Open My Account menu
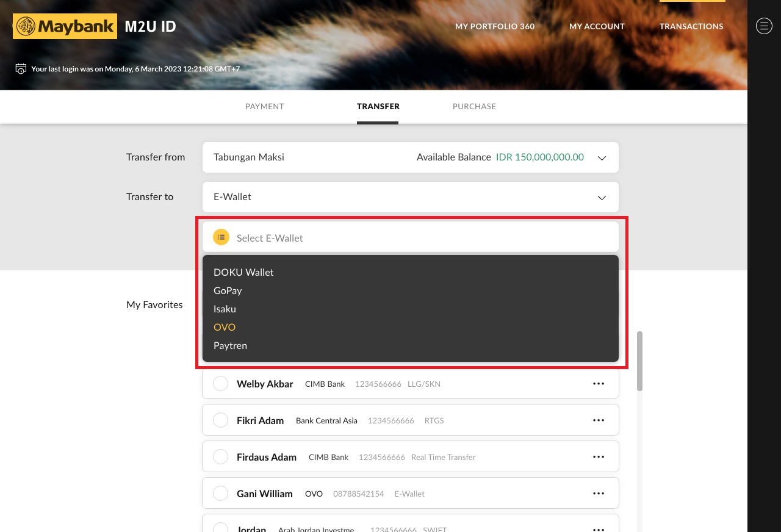Image resolution: width=781 pixels, height=532 pixels. click(597, 26)
